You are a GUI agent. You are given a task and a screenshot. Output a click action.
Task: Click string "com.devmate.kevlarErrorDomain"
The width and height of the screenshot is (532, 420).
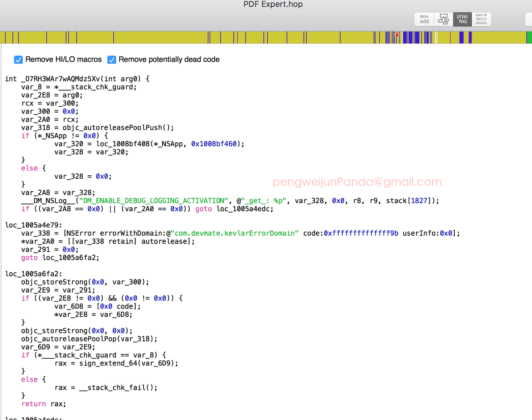pyautogui.click(x=234, y=234)
